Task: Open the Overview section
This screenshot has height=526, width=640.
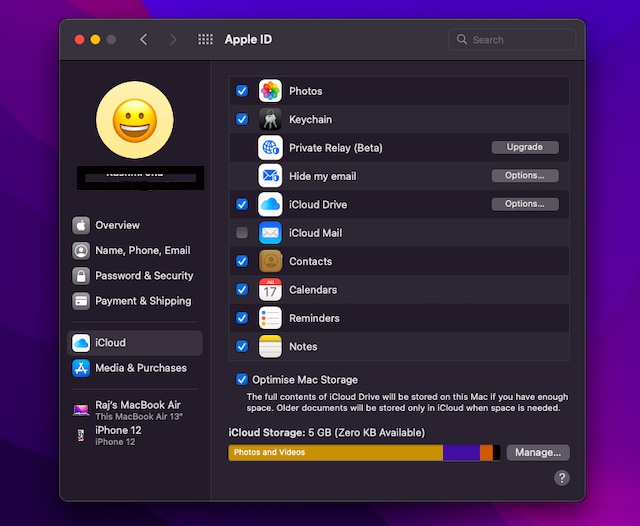Action: pyautogui.click(x=135, y=225)
